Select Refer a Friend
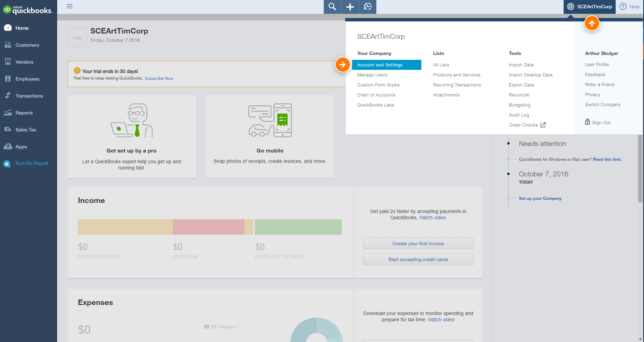This screenshot has width=644, height=342. pos(600,84)
